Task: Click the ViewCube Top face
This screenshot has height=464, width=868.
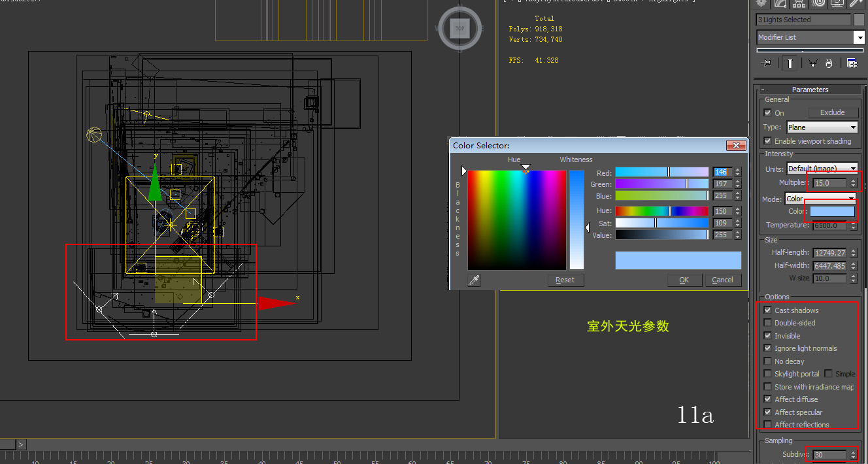Action: (x=460, y=28)
